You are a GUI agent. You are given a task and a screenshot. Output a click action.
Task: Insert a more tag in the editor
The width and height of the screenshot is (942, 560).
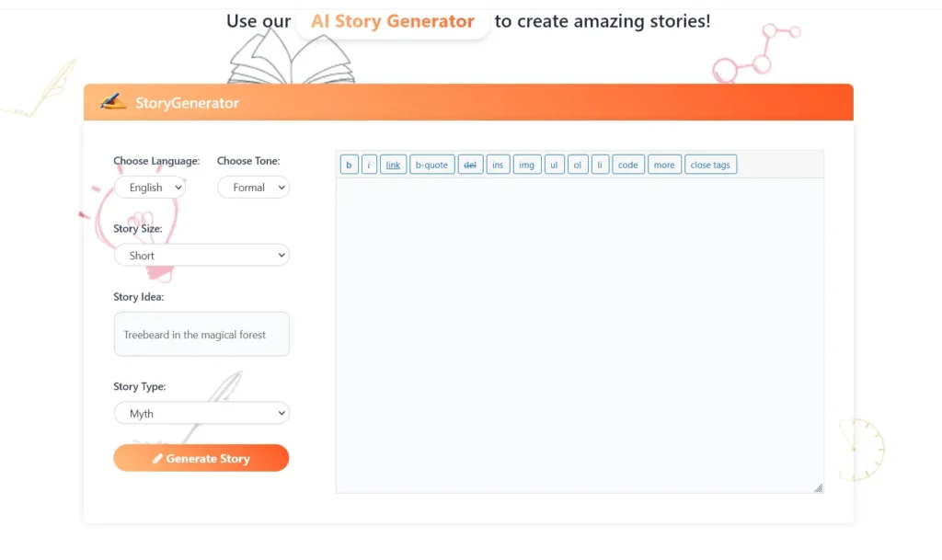pyautogui.click(x=664, y=164)
